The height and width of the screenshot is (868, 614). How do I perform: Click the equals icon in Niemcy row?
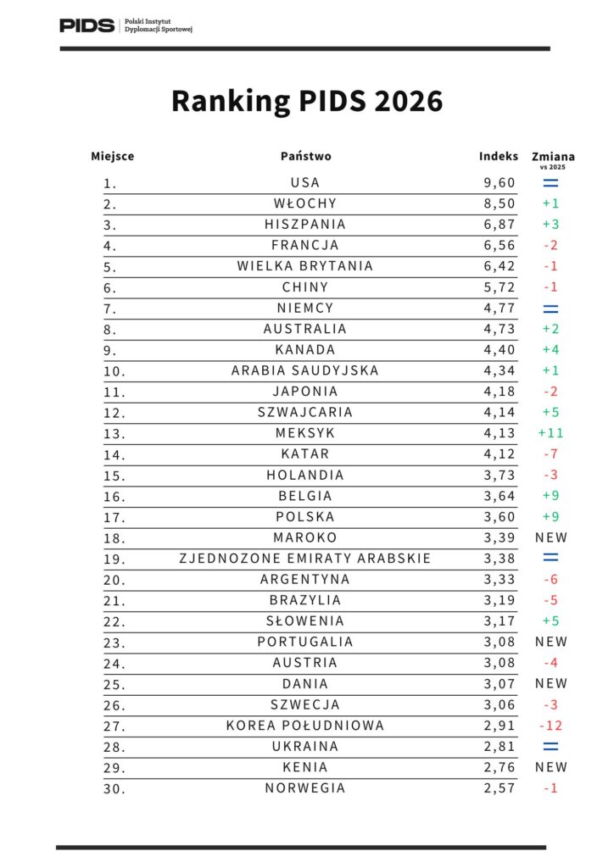tap(550, 308)
